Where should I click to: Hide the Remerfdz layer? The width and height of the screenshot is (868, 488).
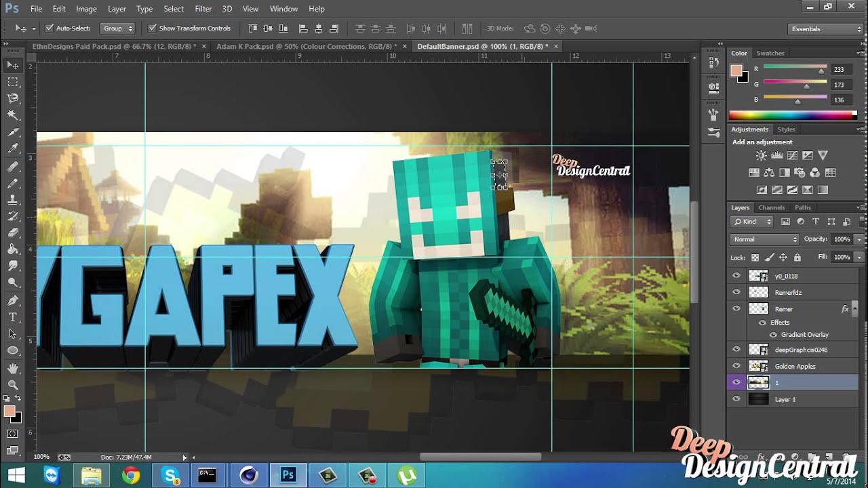click(736, 292)
